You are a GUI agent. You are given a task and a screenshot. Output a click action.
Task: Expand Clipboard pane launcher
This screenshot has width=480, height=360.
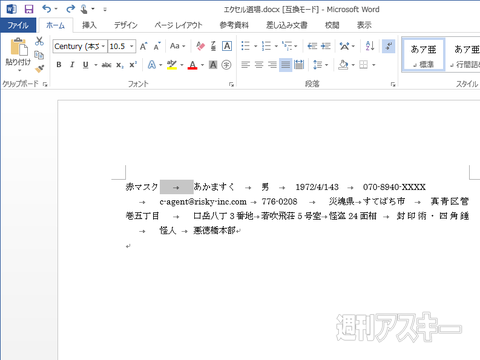tap(45, 85)
